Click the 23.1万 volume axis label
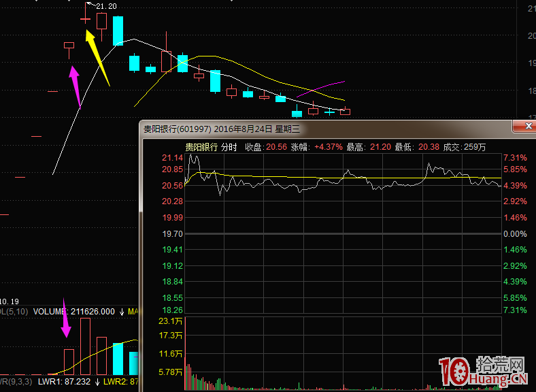Screen dimensions: 536x392 [x=171, y=321]
